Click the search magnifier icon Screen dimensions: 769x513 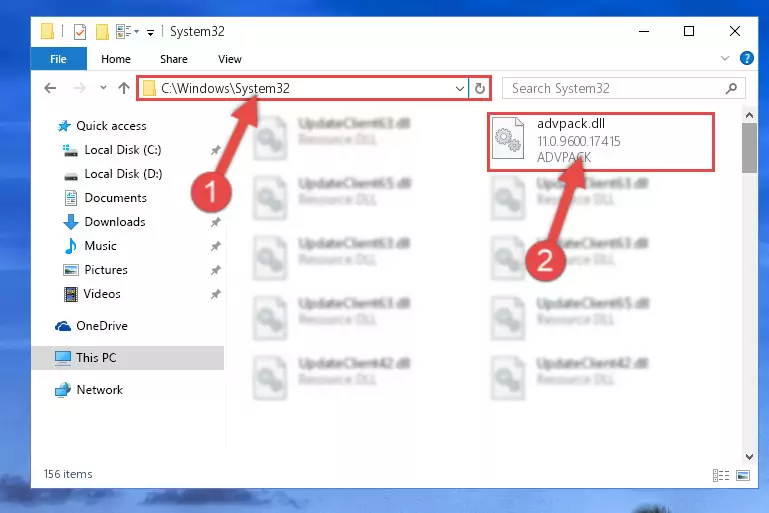tap(731, 88)
